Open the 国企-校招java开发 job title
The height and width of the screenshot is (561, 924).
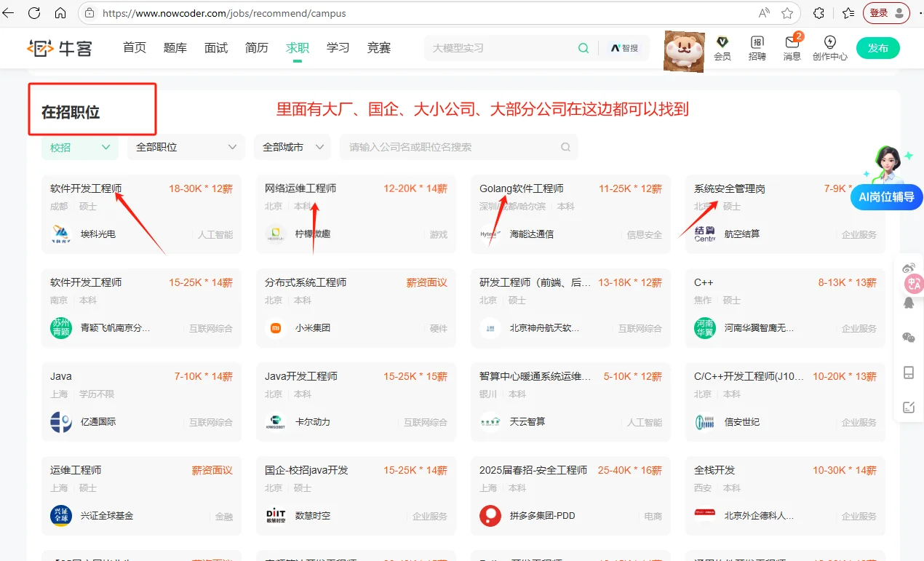[x=306, y=470]
